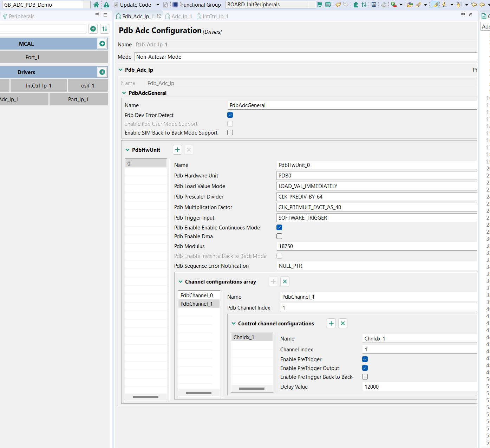Collapse the PdbAdcGeneral section
The width and height of the screenshot is (490, 448).
tap(124, 93)
